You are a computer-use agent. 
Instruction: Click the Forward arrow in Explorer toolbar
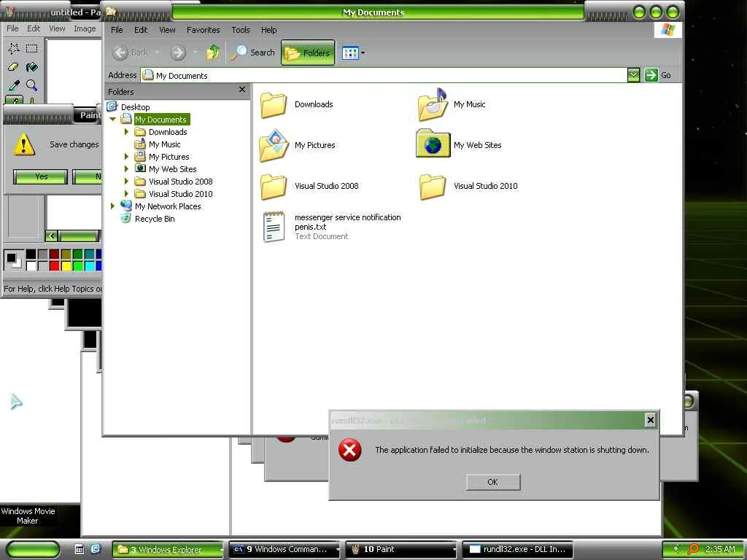tap(178, 52)
